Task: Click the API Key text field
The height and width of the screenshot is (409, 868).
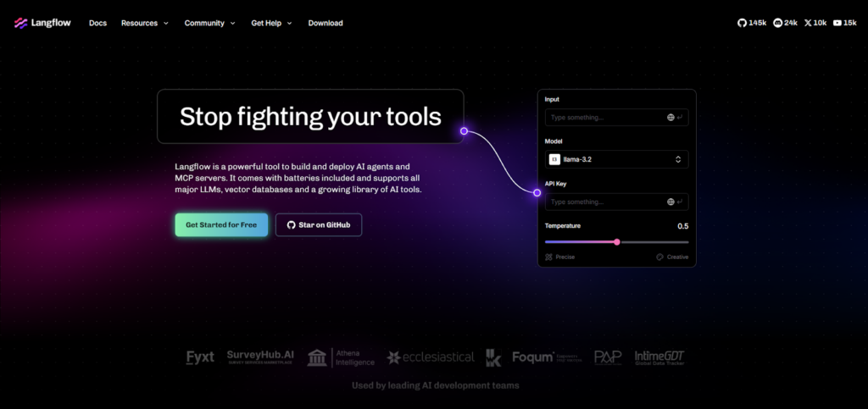Action: pyautogui.click(x=617, y=202)
